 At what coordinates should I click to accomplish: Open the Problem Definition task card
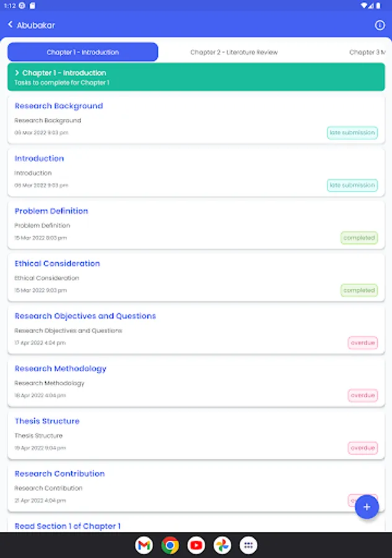196,225
